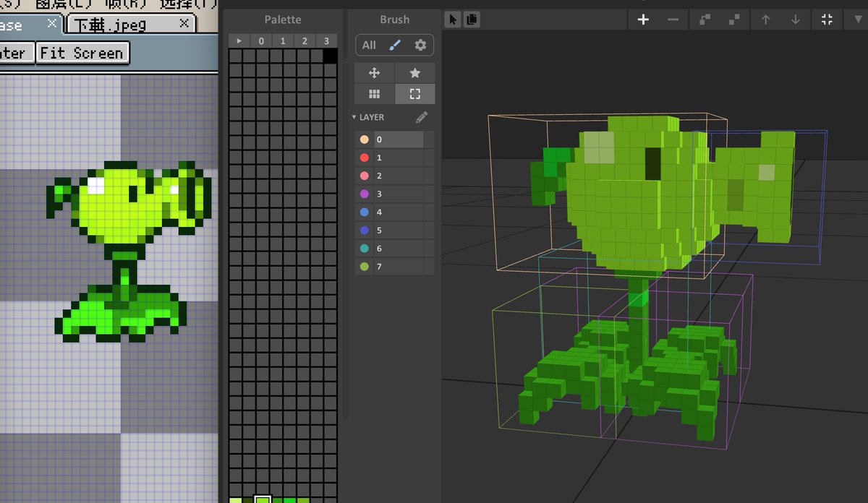Click teal color dot of layer 6
Screen dimensions: 868x503
click(x=364, y=249)
